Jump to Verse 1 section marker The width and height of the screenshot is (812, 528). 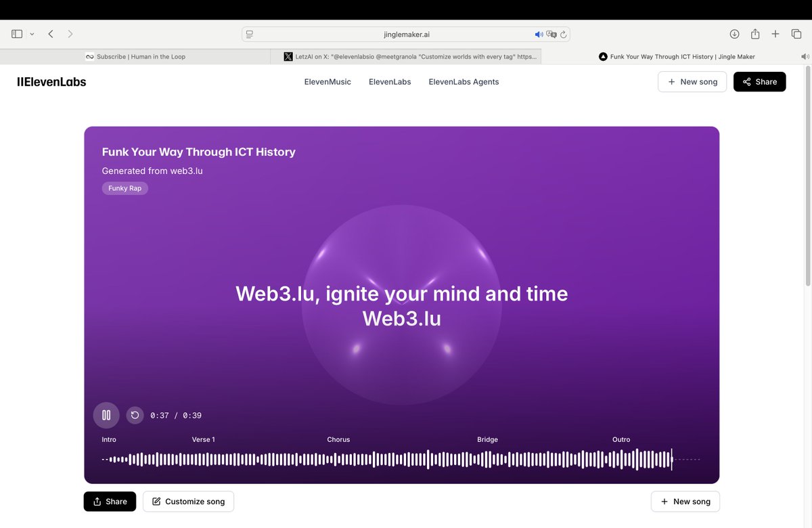[203, 440]
